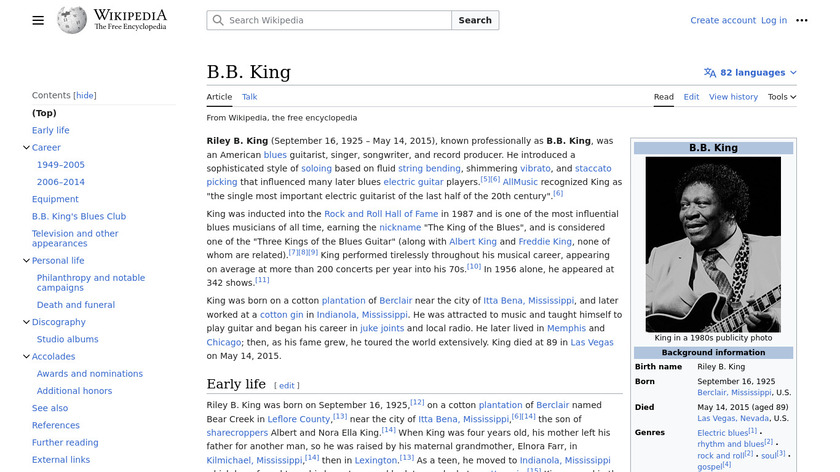Screen dimensions: 840x472
Task: Jump to References section
Action: tap(55, 425)
